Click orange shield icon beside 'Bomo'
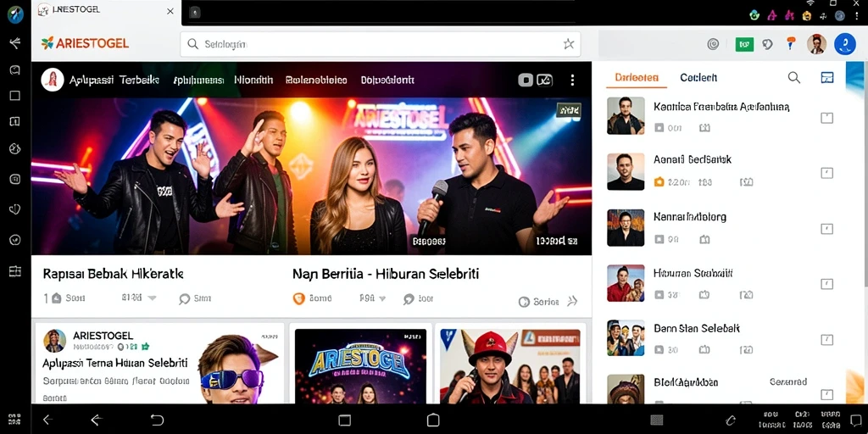This screenshot has height=434, width=868. click(x=299, y=299)
